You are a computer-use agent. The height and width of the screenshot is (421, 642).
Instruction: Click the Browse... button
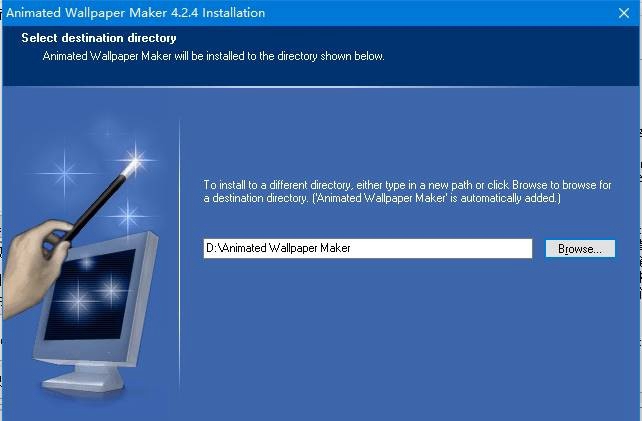click(580, 249)
